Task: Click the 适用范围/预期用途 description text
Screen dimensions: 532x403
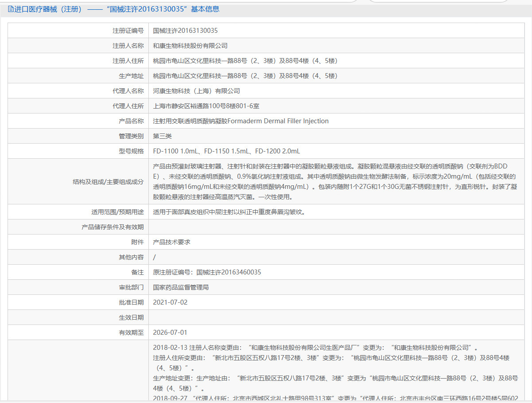Action: click(229, 212)
